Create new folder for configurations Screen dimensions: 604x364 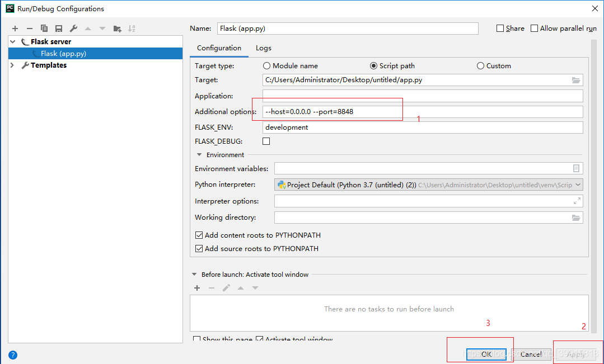click(x=118, y=29)
